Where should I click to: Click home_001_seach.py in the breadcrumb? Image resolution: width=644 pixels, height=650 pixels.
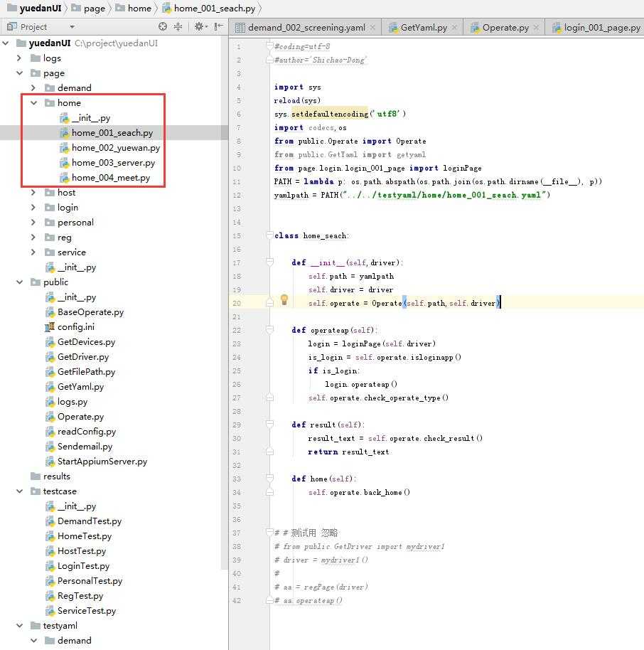click(x=209, y=9)
